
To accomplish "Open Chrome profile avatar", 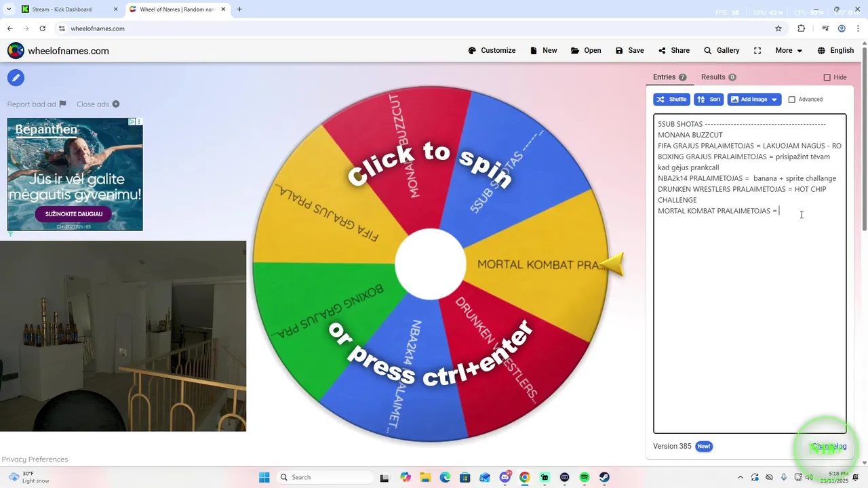I will (842, 28).
